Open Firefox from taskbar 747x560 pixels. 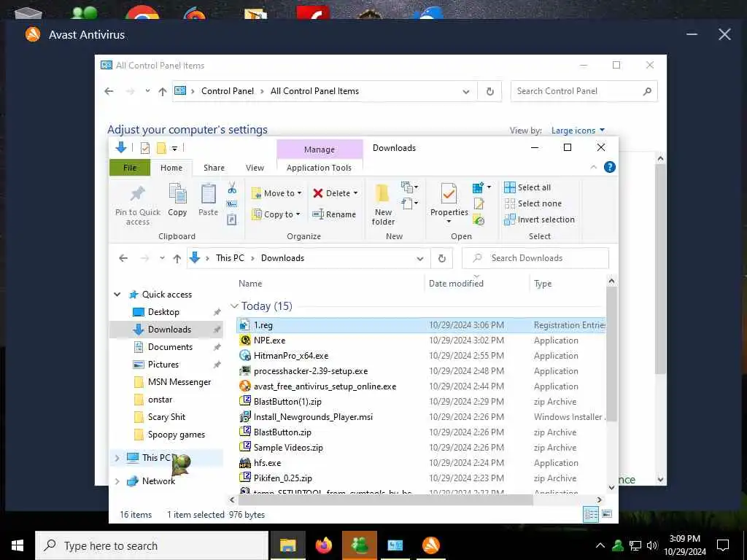click(x=323, y=545)
